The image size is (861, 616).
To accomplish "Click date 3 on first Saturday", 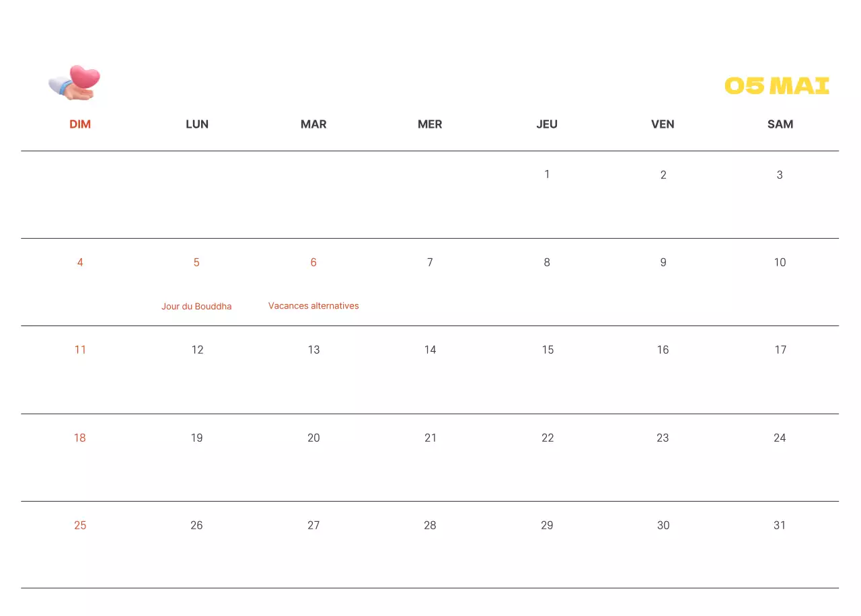I will point(780,175).
